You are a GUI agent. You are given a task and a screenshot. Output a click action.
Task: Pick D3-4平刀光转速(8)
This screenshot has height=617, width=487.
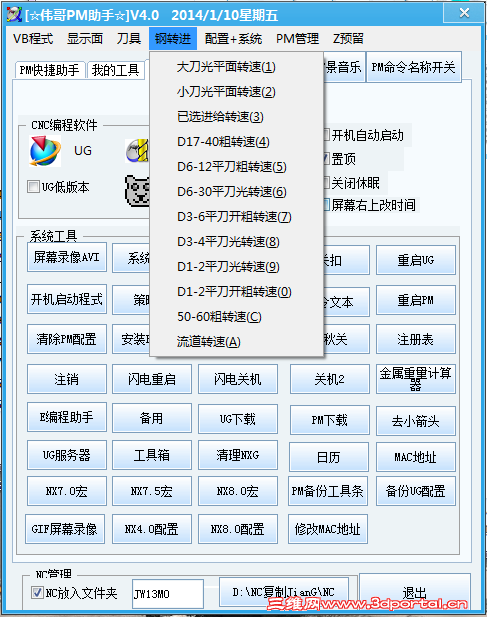[x=236, y=242]
